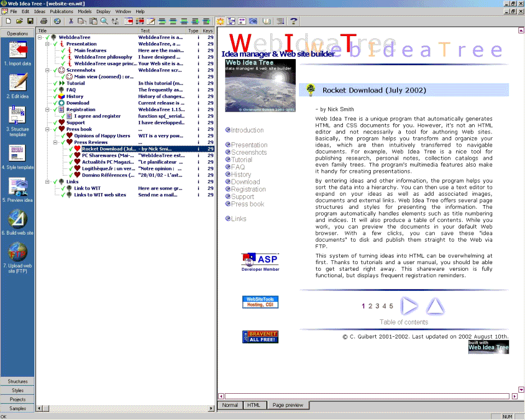Switch to the HTML tab

click(254, 405)
